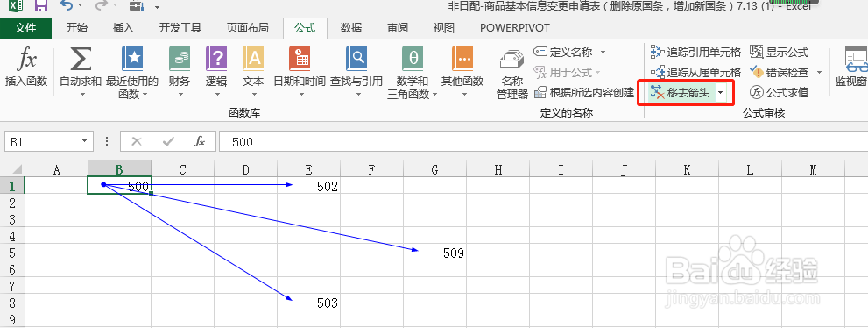The width and height of the screenshot is (868, 328).
Task: Open Recently Used functions (最近使用的函数) icon
Action: click(x=132, y=59)
